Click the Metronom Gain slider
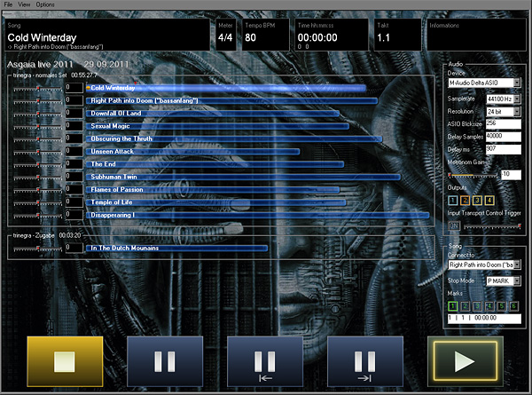This screenshot has height=395, width=532. coord(473,176)
